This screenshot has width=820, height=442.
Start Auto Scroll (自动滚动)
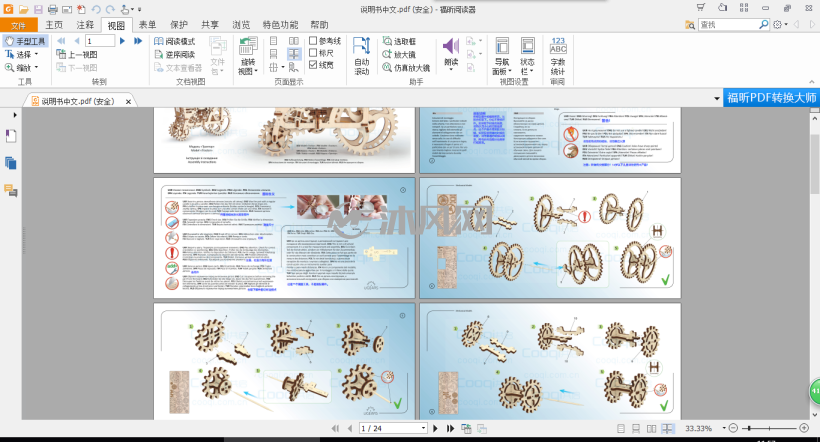(361, 56)
